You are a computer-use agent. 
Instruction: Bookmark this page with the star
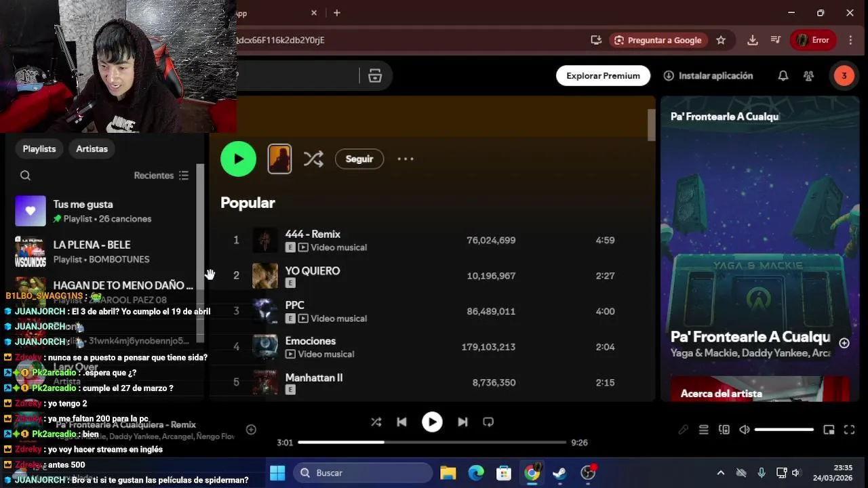point(721,40)
